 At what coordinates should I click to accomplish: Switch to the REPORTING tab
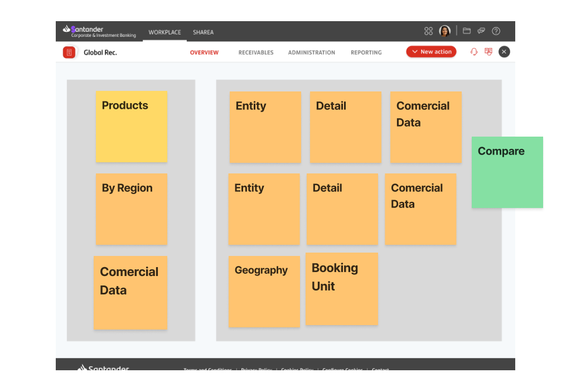click(366, 52)
